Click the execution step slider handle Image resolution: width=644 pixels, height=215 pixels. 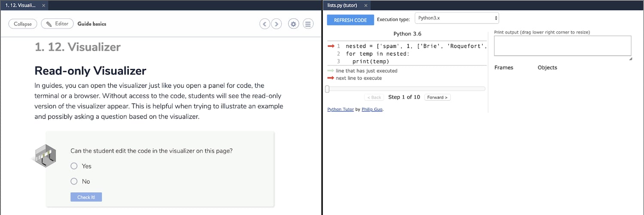click(327, 89)
